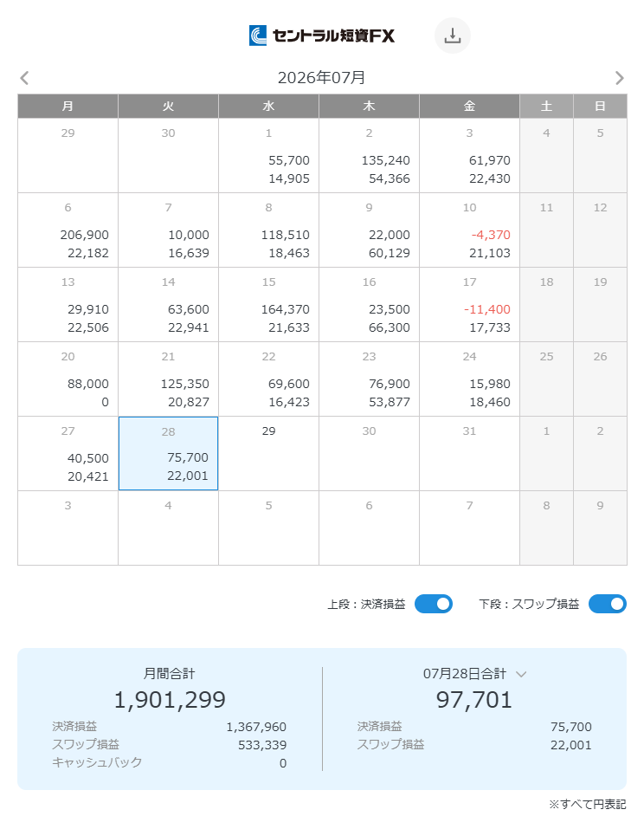Select the 2026年07月 month title
This screenshot has height=829, width=644.
(322, 78)
